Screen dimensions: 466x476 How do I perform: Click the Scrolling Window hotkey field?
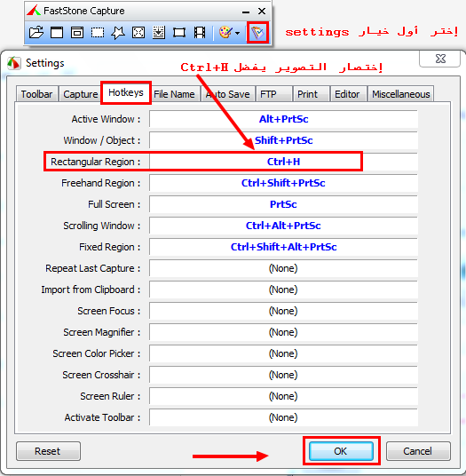[283, 226]
